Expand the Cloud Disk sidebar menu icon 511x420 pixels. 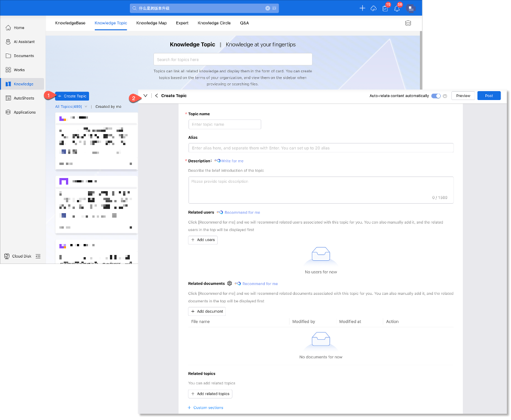[x=38, y=256]
